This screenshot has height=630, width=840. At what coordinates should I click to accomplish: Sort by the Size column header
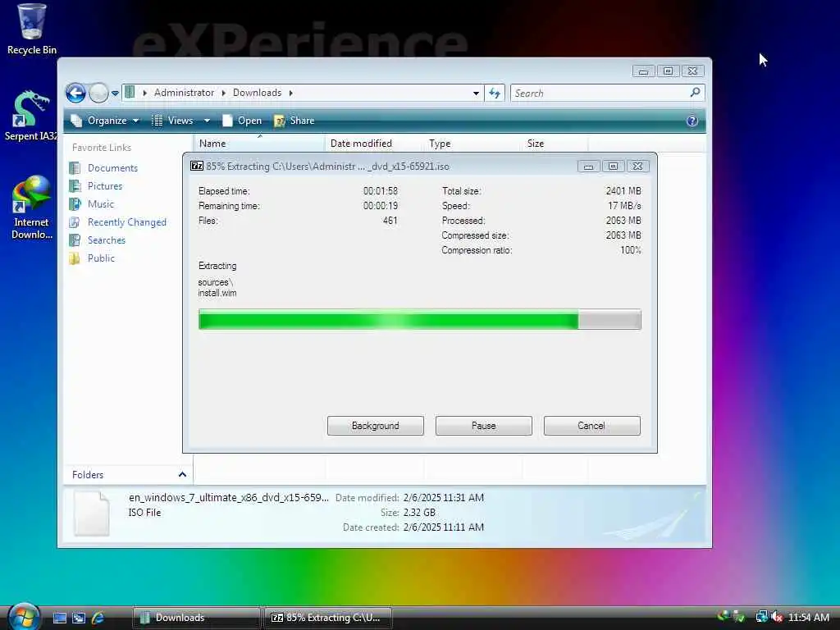(x=555, y=143)
